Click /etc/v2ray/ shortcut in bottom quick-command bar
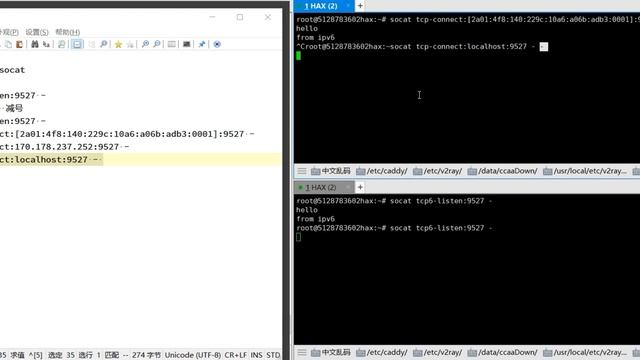This screenshot has height=360, width=640. click(437, 352)
